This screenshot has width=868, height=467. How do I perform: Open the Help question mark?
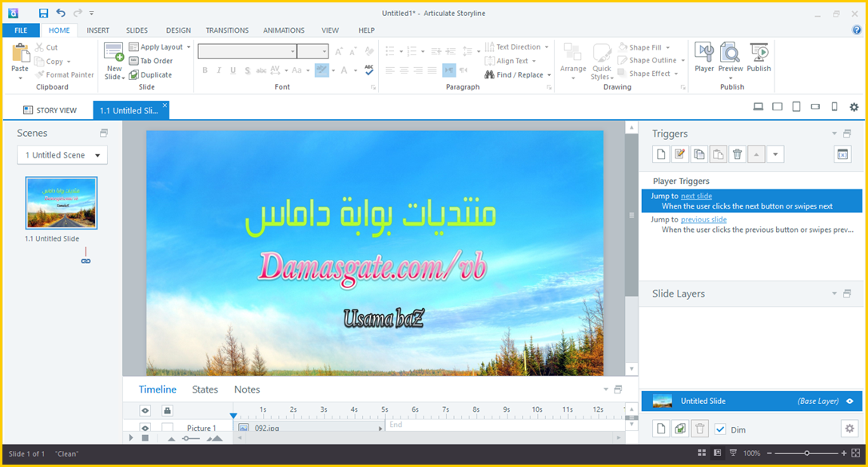856,30
